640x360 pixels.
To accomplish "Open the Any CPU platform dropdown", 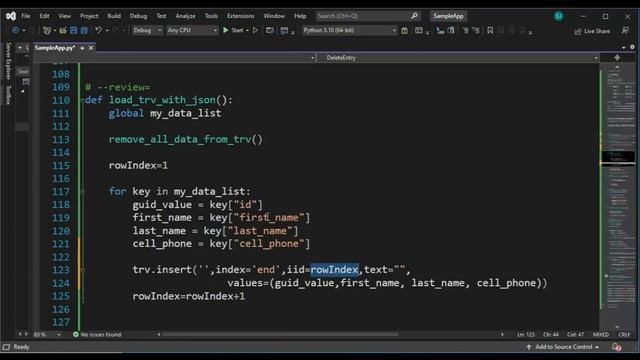I will tap(192, 30).
